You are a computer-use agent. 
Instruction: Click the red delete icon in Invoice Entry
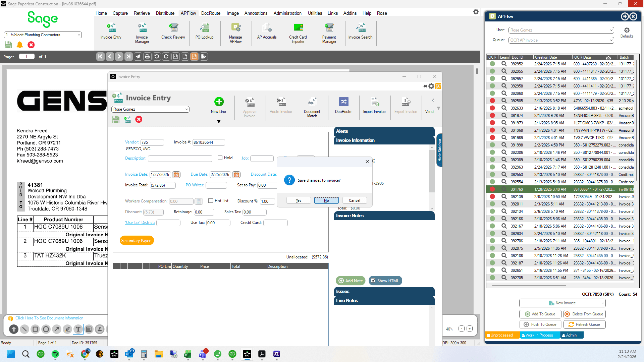coord(139,119)
